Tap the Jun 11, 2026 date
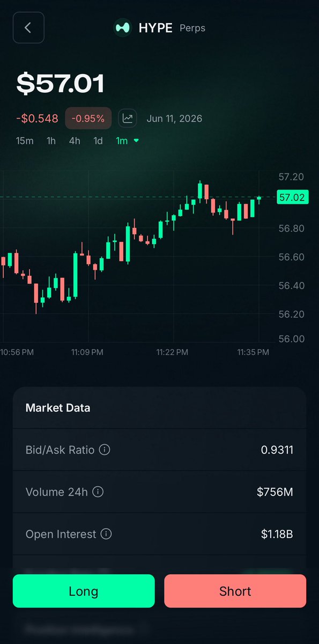This screenshot has height=644, width=319. pos(174,118)
